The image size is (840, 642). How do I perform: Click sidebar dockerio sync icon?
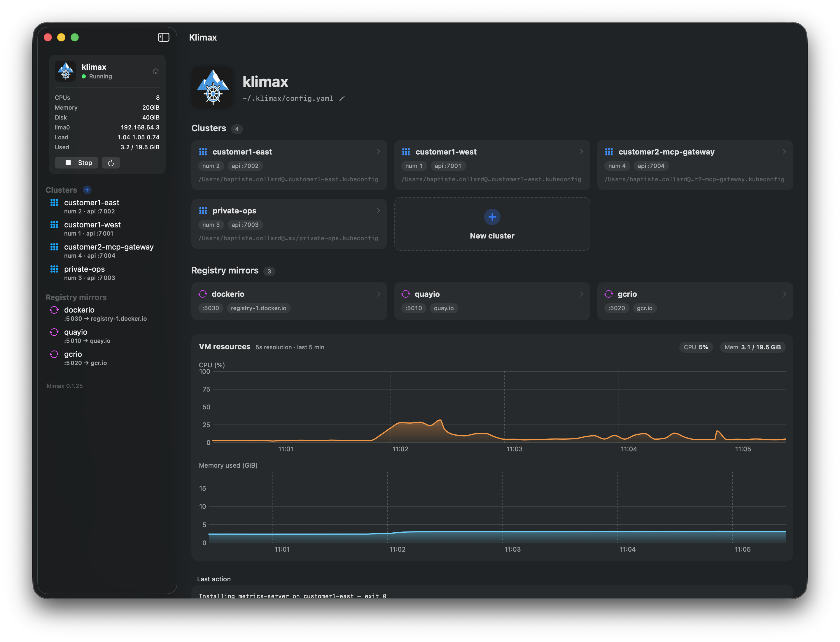pos(54,310)
